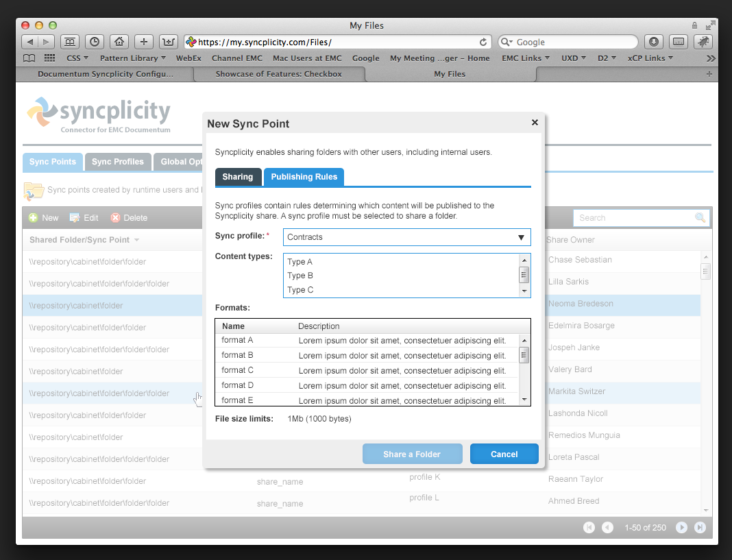
Task: Go to the first page of results
Action: (589, 527)
